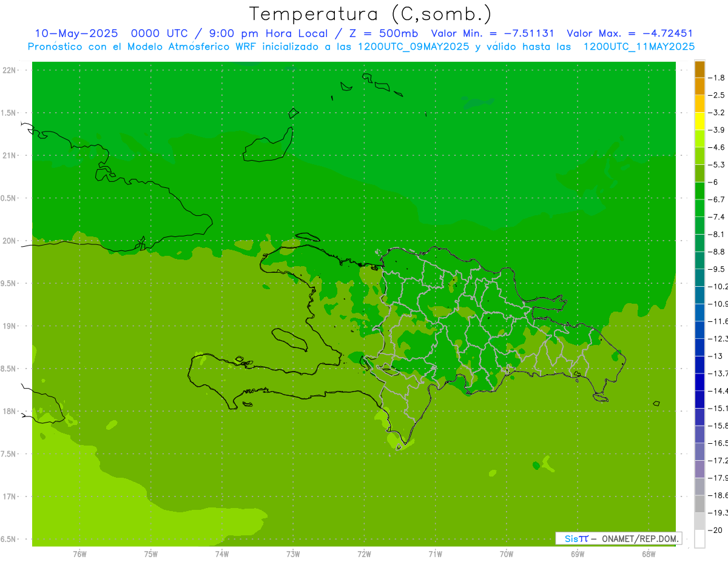The image size is (728, 562).
Task: Click the 'ONAMET/REP.DOM.' credit label
Action: [x=639, y=538]
